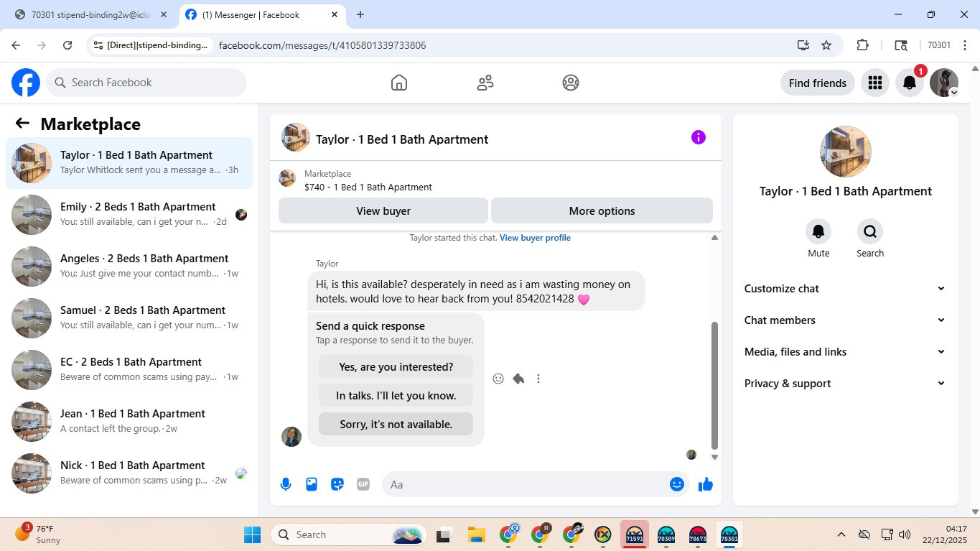The image size is (980, 551).
Task: Click the Windows taskbar Search box
Action: tap(349, 534)
